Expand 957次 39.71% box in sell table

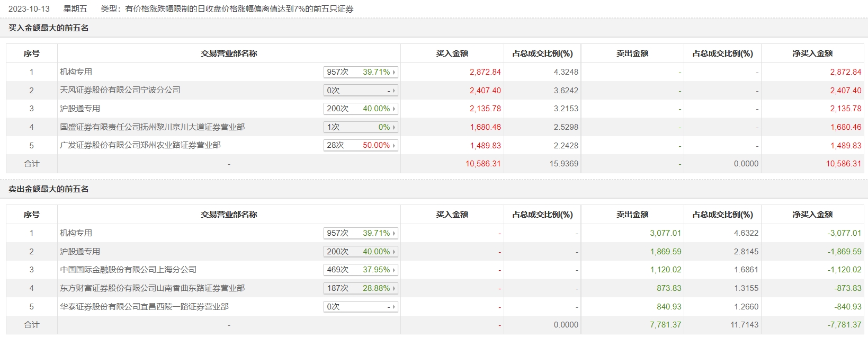360,233
